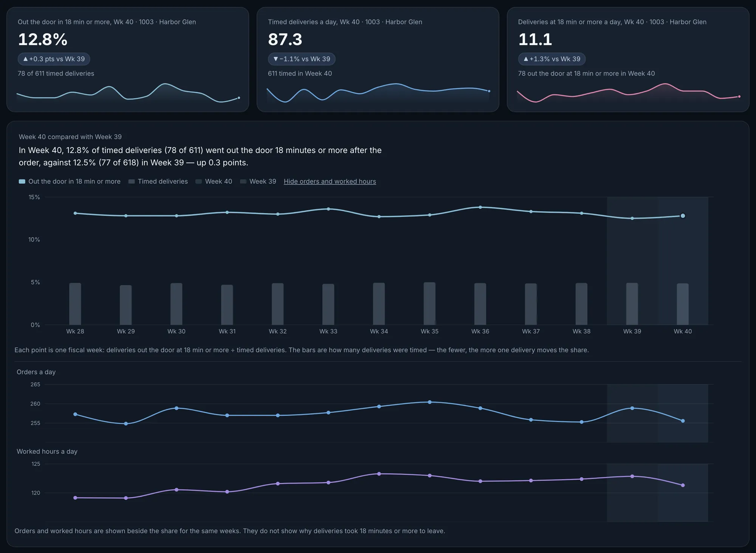Toggle the 'Week 40' legend item
The height and width of the screenshot is (553, 756).
[x=214, y=181]
